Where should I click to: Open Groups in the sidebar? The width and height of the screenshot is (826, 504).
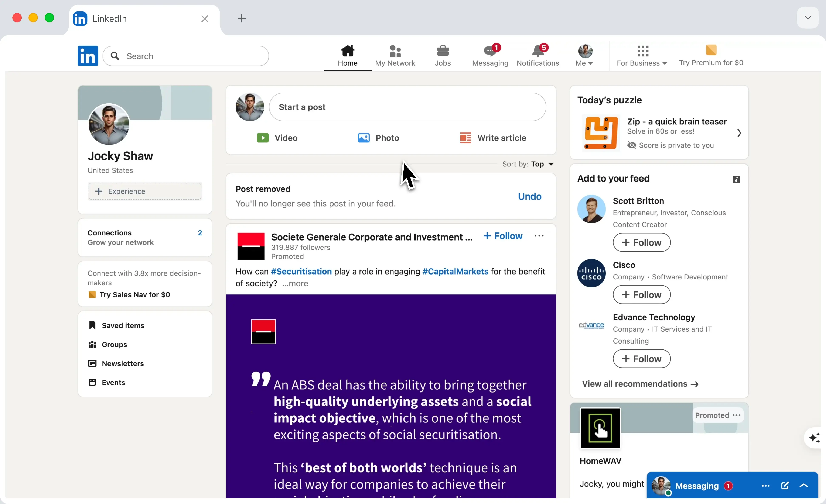(108, 345)
